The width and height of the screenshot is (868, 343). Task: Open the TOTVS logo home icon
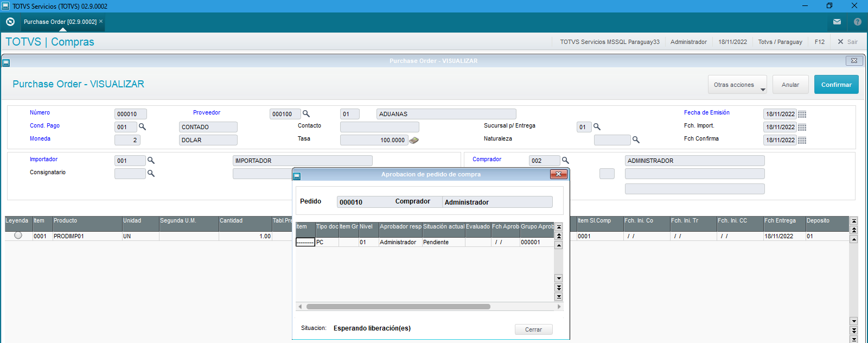(x=10, y=22)
